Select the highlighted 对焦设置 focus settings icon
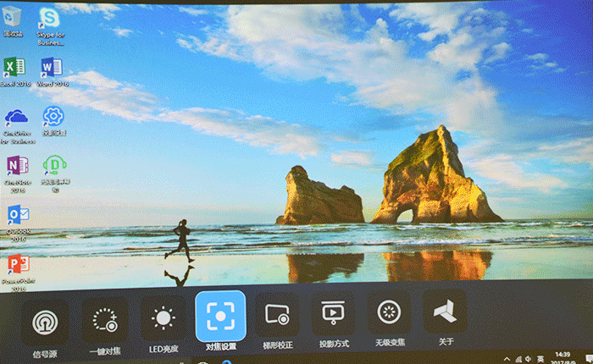Viewport: 593px width, 364px height. [x=220, y=316]
